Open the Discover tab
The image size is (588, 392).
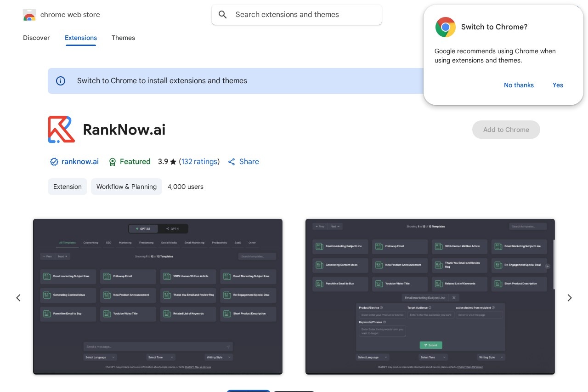coord(36,38)
